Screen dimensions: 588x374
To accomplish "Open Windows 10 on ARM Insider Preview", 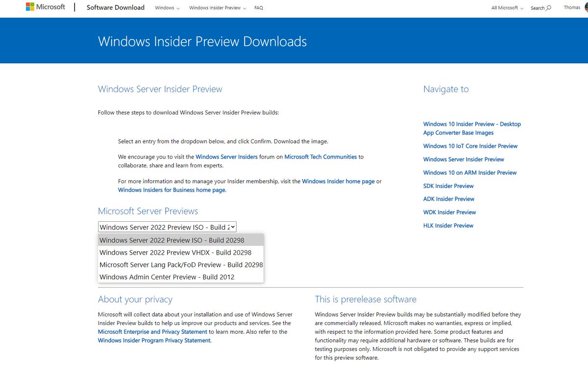I will coord(470,172).
